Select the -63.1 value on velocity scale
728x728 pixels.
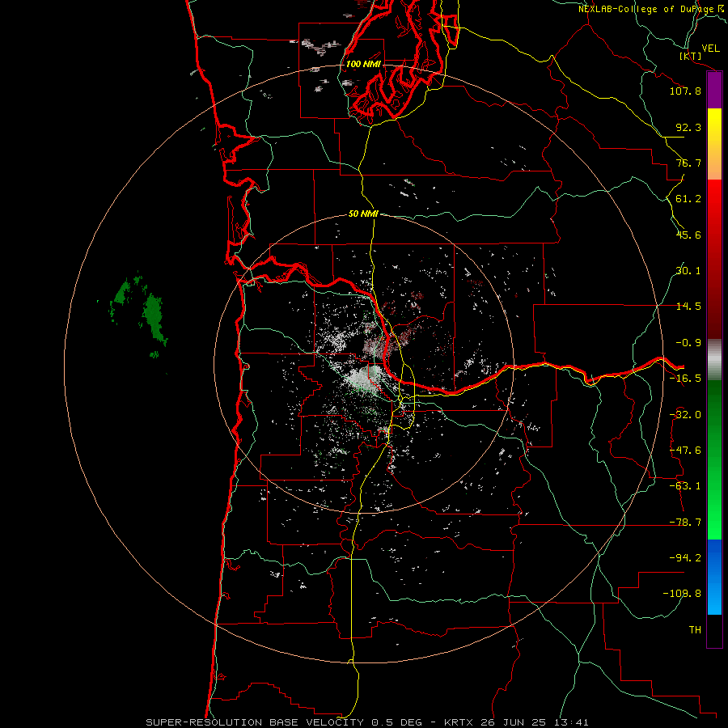coord(685,486)
